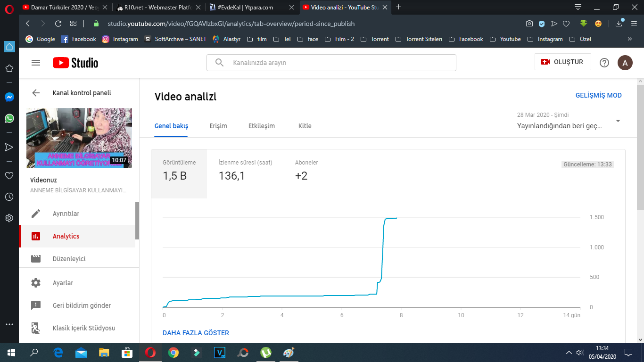Open the Easy Setup sliders icon
The height and width of the screenshot is (362, 644).
point(634,24)
